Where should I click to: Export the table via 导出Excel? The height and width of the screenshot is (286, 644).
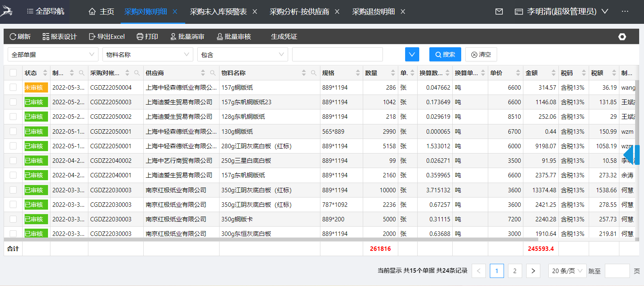(x=107, y=37)
